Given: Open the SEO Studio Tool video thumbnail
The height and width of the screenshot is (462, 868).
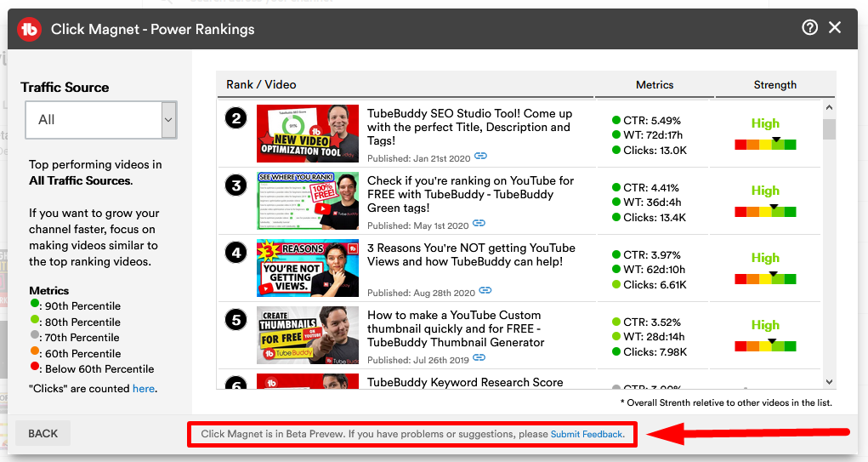Looking at the screenshot, I should (308, 134).
